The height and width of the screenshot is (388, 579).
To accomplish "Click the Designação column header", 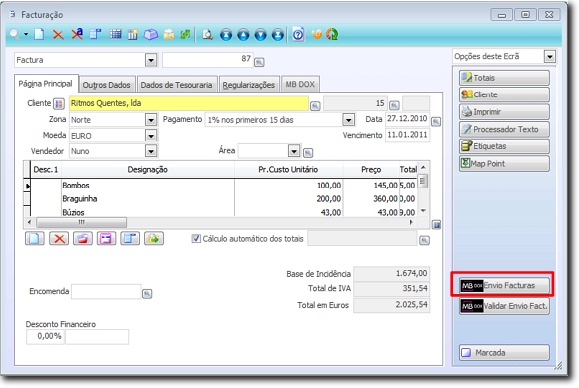I will point(148,170).
